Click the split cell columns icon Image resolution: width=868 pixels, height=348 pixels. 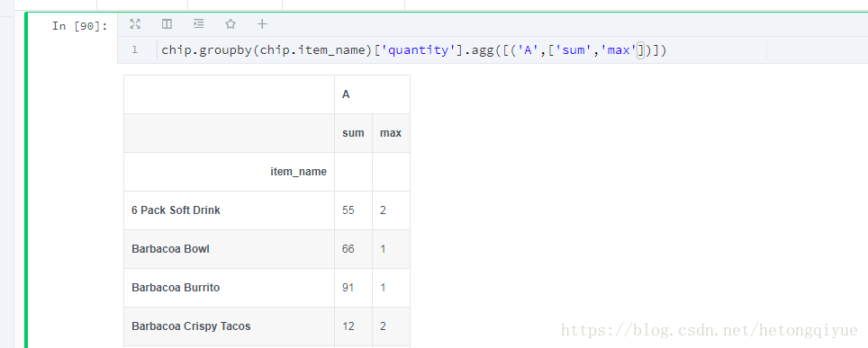pyautogui.click(x=167, y=23)
